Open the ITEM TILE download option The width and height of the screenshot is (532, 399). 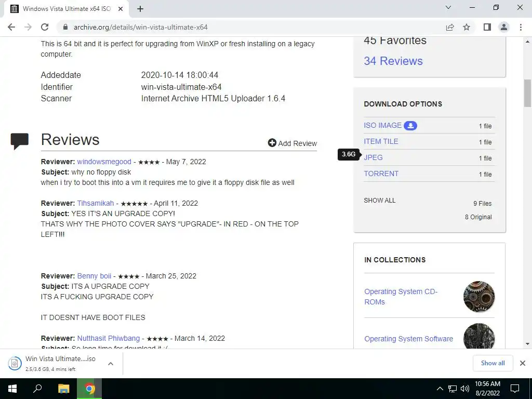(381, 141)
